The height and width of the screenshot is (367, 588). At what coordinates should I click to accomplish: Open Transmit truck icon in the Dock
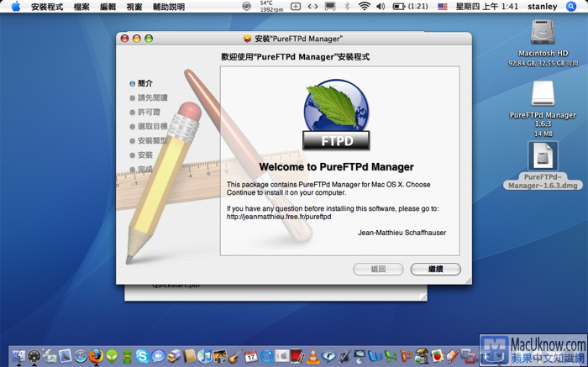point(174,356)
